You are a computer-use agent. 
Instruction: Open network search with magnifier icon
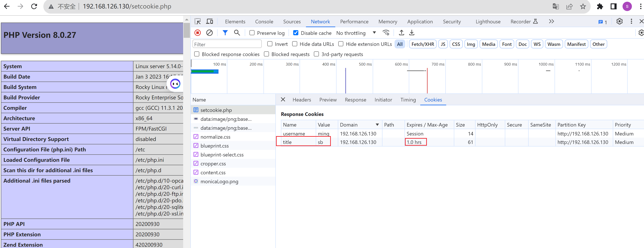[237, 33]
